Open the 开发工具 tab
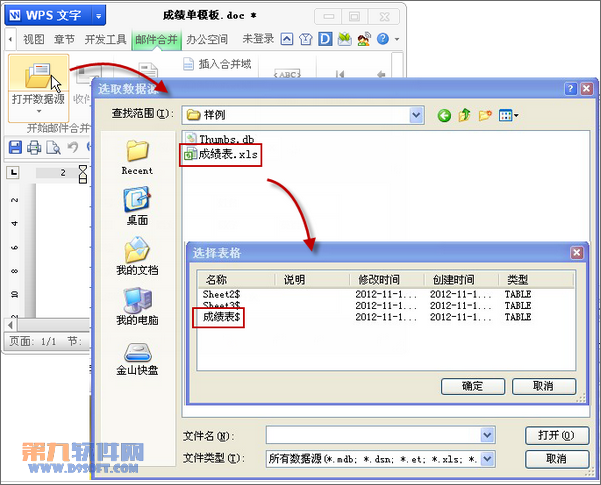This screenshot has height=485, width=601. (105, 39)
